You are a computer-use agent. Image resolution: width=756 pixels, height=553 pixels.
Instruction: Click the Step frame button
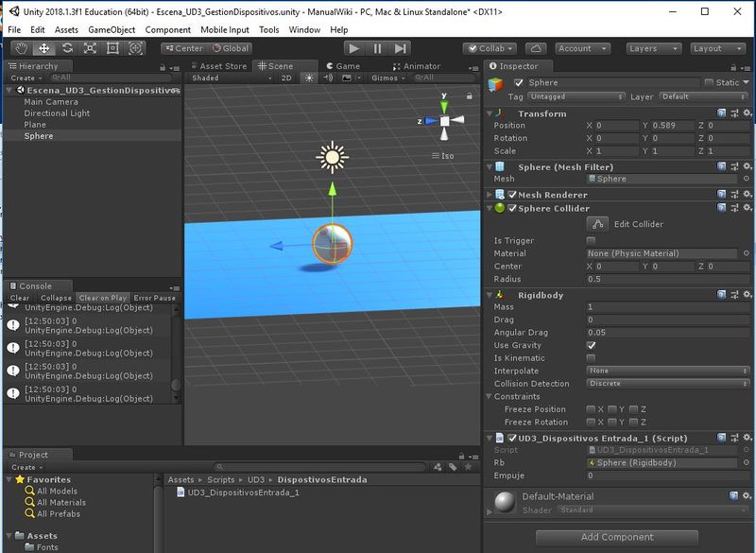tap(400, 48)
